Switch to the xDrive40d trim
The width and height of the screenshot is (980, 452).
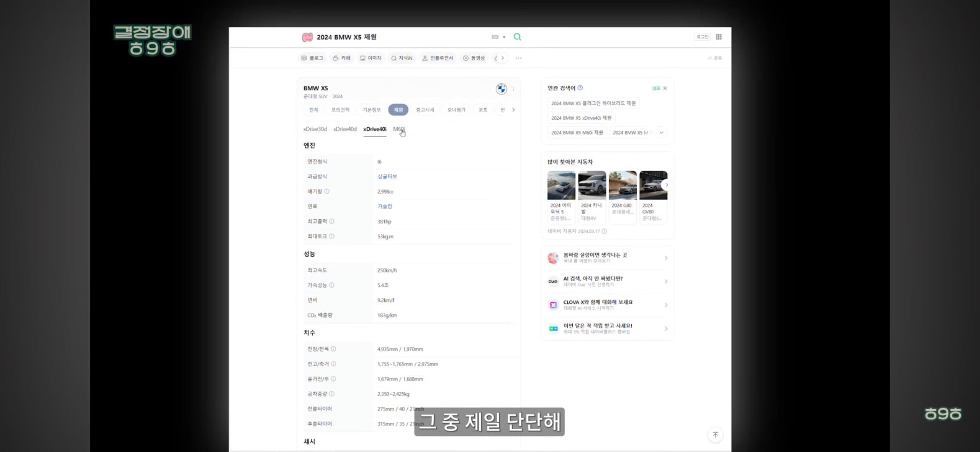[345, 129]
